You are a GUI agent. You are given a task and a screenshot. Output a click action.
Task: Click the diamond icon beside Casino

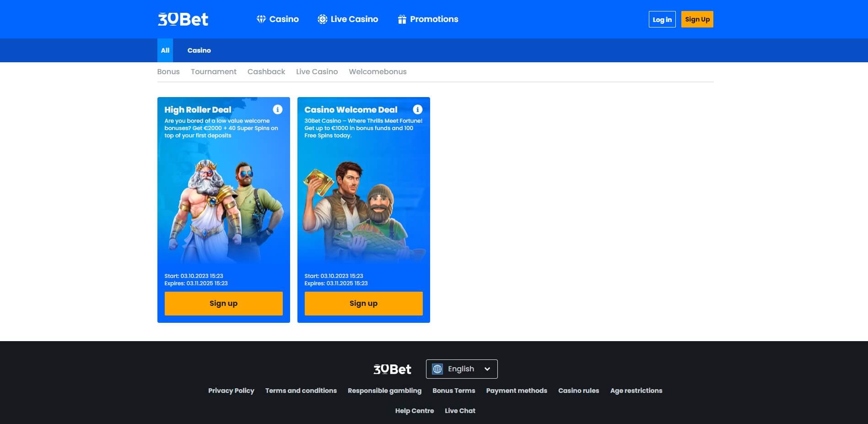click(261, 19)
